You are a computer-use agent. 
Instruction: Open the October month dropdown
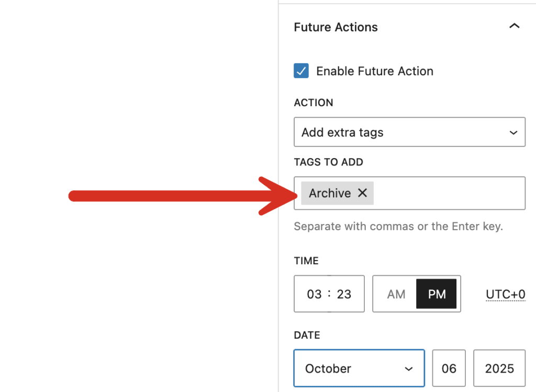[359, 368]
